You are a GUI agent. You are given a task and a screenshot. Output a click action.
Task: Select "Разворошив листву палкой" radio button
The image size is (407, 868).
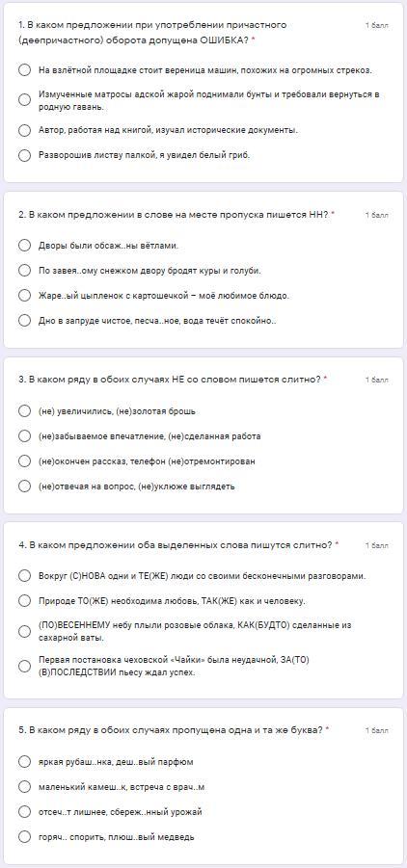[x=24, y=155]
